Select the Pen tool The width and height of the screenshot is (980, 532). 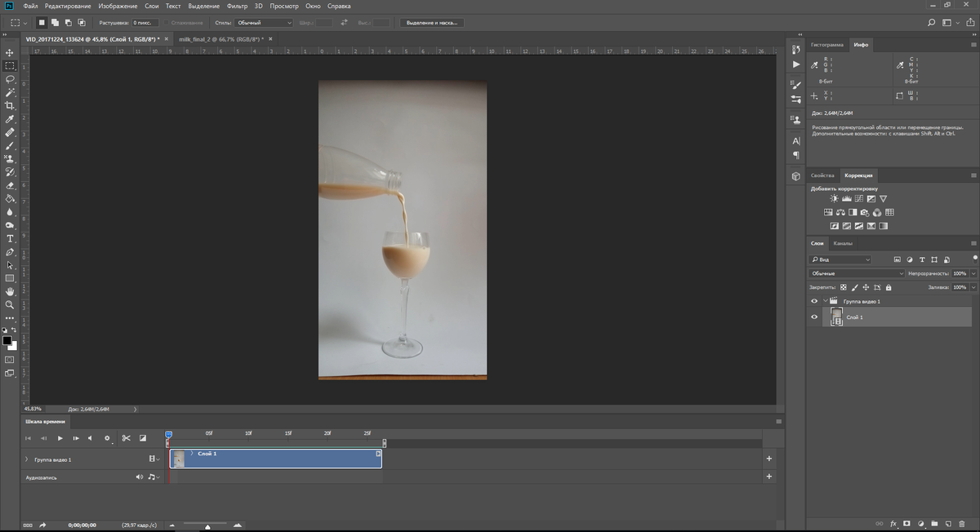click(x=10, y=252)
